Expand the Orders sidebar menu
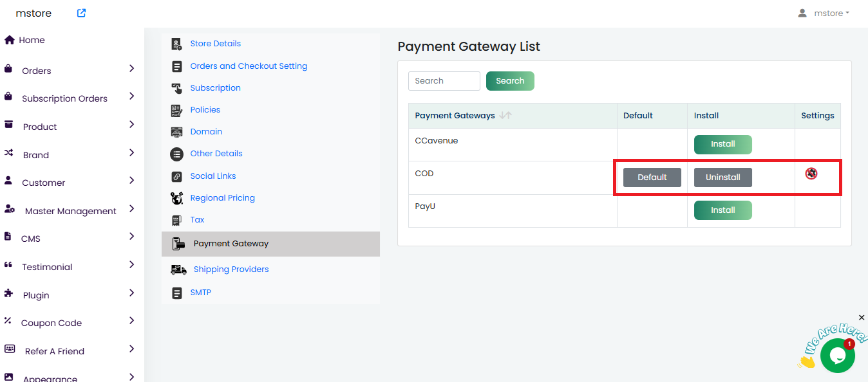 [x=131, y=68]
